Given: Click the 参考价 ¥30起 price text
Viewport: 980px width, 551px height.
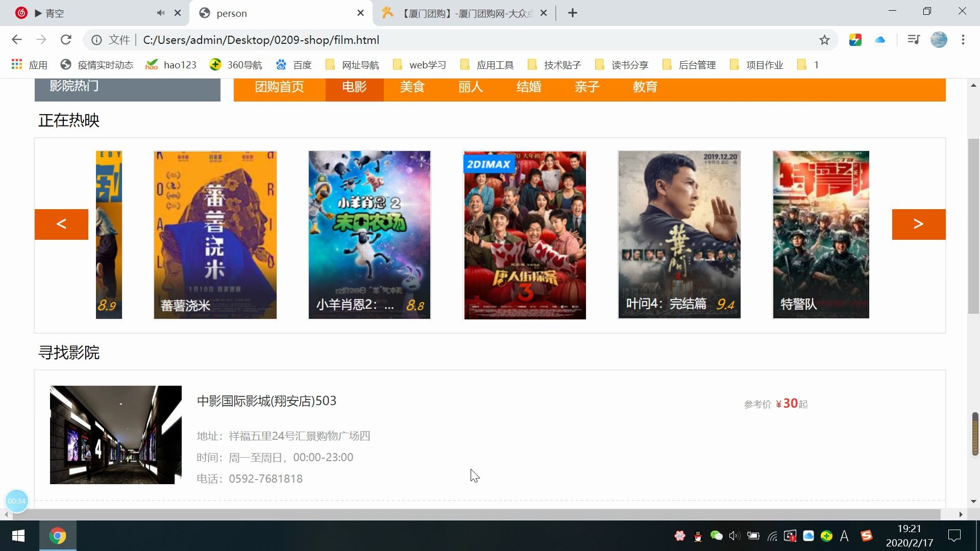Looking at the screenshot, I should [x=776, y=404].
